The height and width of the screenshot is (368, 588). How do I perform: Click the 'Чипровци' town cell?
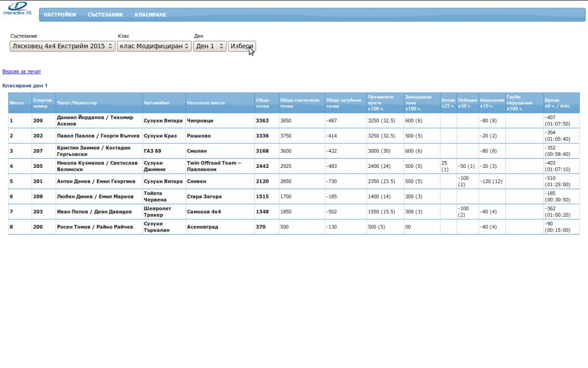[x=220, y=121]
